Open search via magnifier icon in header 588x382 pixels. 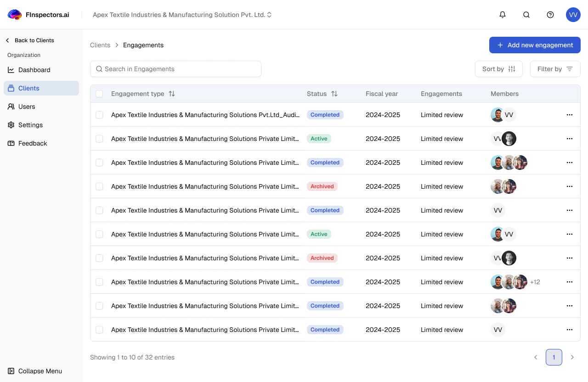point(526,15)
